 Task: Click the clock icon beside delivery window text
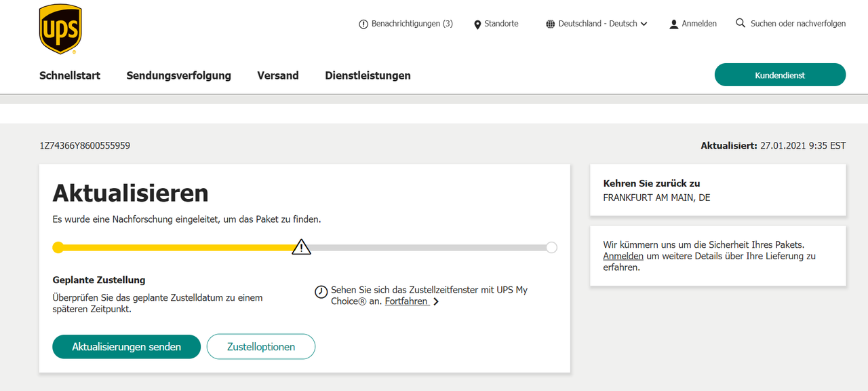pos(321,291)
